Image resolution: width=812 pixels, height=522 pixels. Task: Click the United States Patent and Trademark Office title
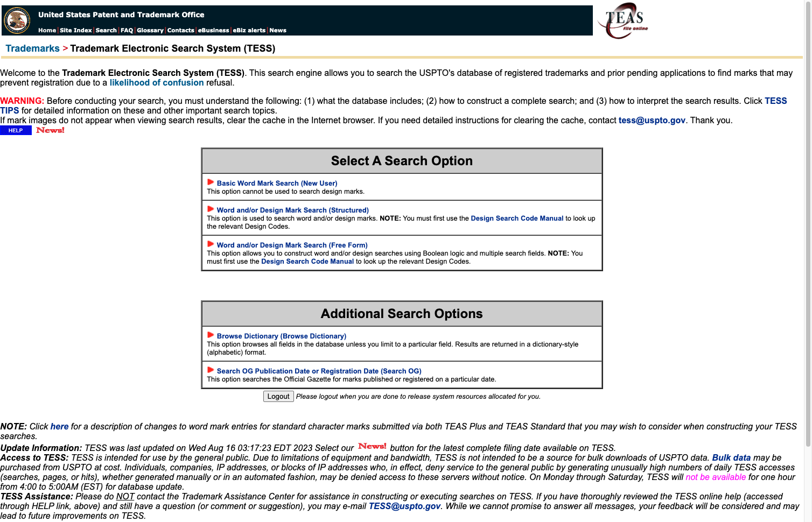pyautogui.click(x=121, y=15)
